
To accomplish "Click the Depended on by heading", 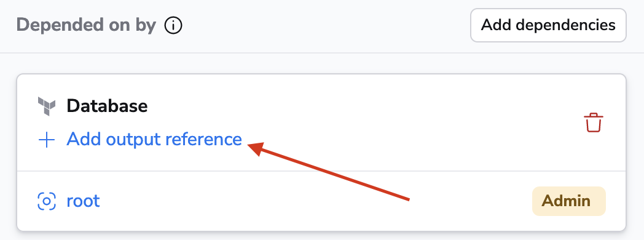I will 86,25.
